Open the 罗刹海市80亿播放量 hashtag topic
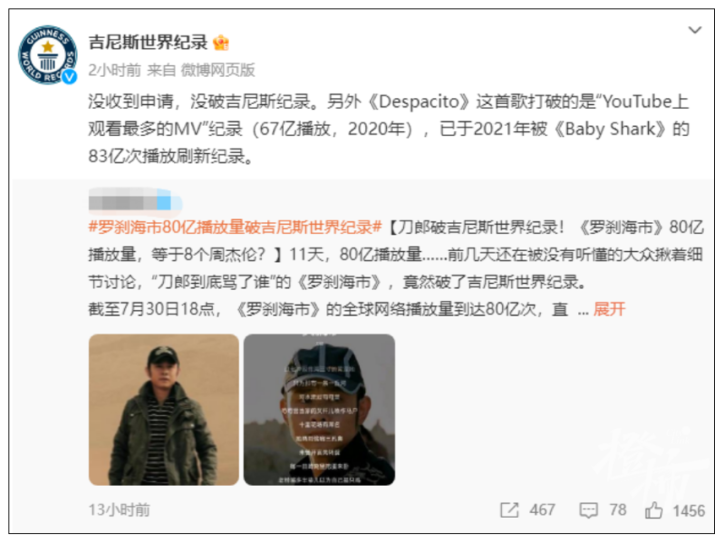 [235, 227]
